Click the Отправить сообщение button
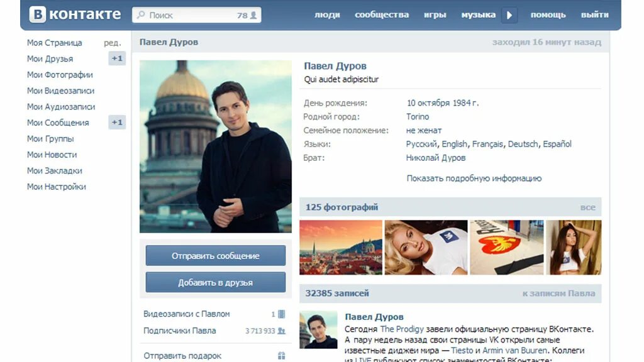644x362 pixels. pyautogui.click(x=216, y=256)
